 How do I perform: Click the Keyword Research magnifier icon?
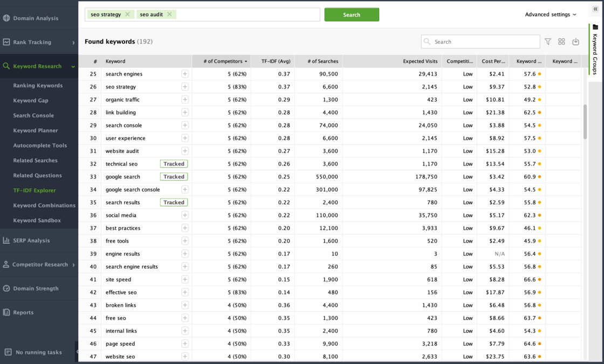(x=8, y=66)
